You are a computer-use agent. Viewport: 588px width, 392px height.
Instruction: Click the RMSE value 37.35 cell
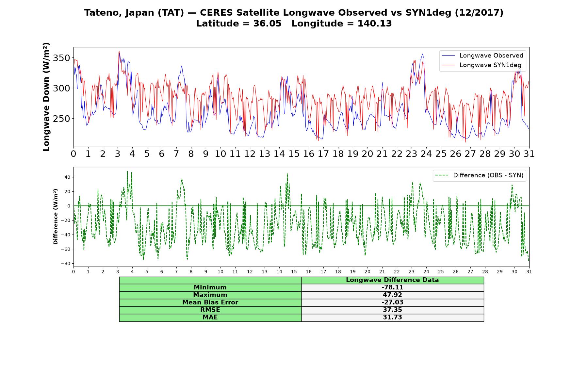pos(393,310)
